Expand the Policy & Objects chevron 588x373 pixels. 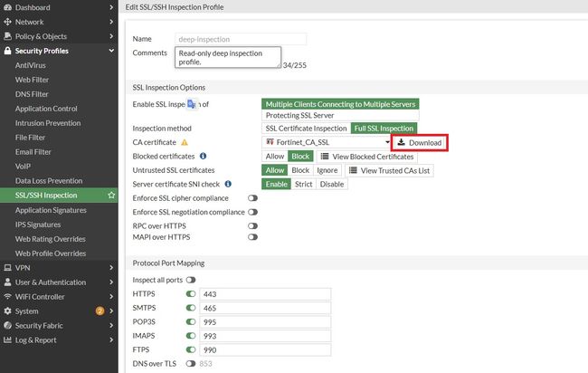pyautogui.click(x=111, y=36)
